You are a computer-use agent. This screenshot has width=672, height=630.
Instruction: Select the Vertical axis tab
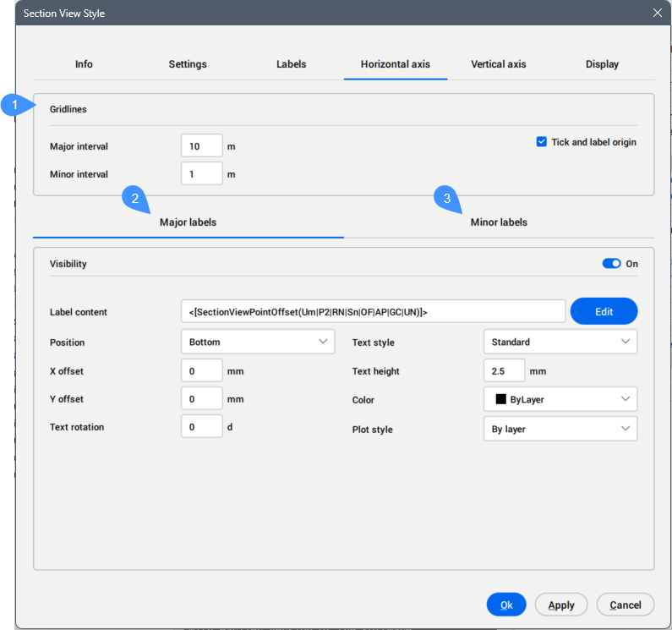[x=499, y=64]
